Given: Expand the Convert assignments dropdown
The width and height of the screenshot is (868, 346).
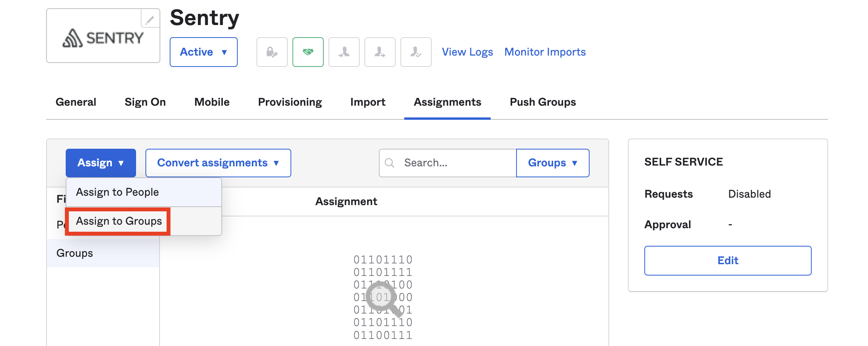Looking at the screenshot, I should 218,162.
